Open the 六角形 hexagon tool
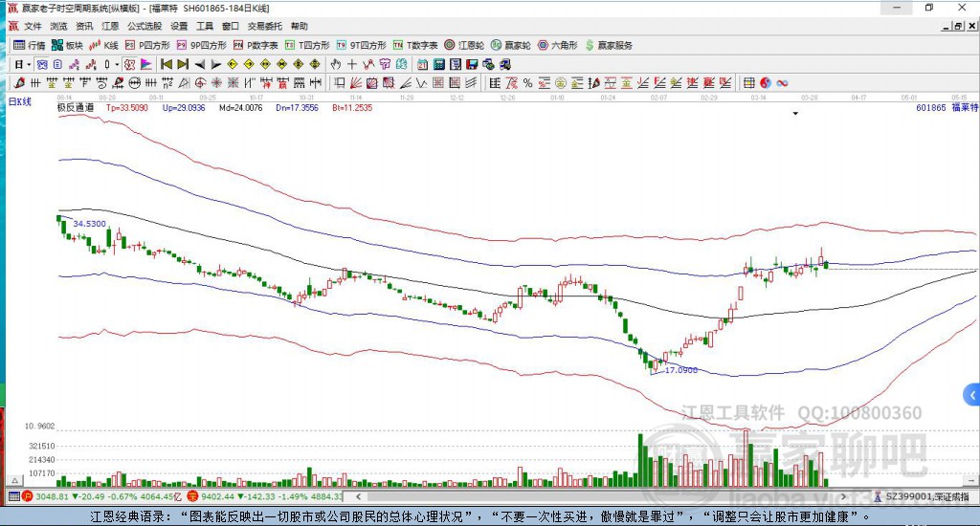Viewport: 980px width, 526px height. (x=558, y=45)
